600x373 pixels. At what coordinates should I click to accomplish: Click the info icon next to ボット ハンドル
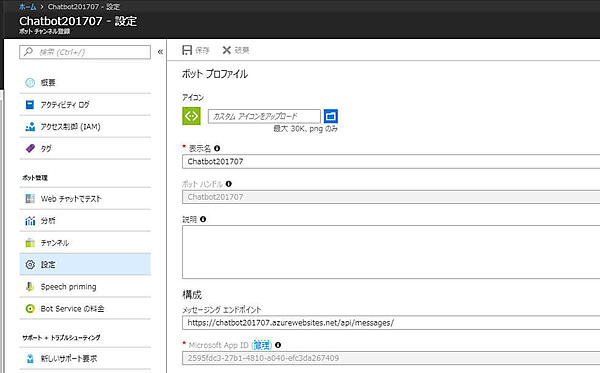(228, 184)
